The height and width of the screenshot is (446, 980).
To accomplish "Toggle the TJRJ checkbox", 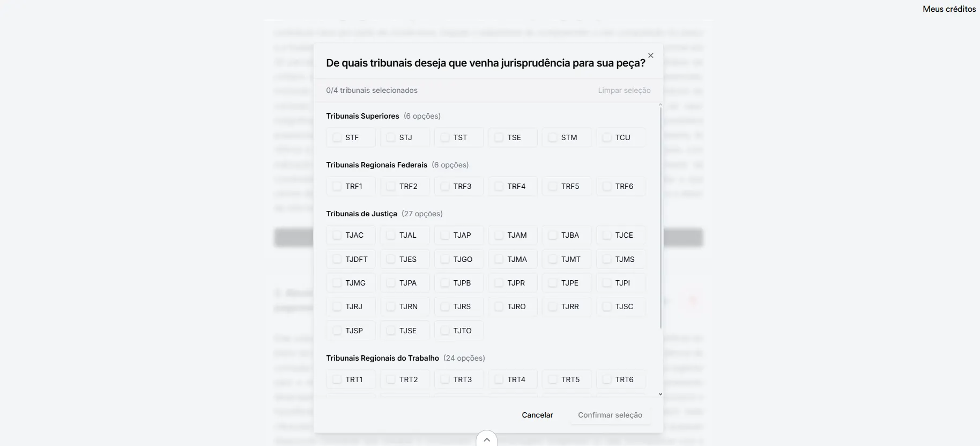I will tap(337, 306).
